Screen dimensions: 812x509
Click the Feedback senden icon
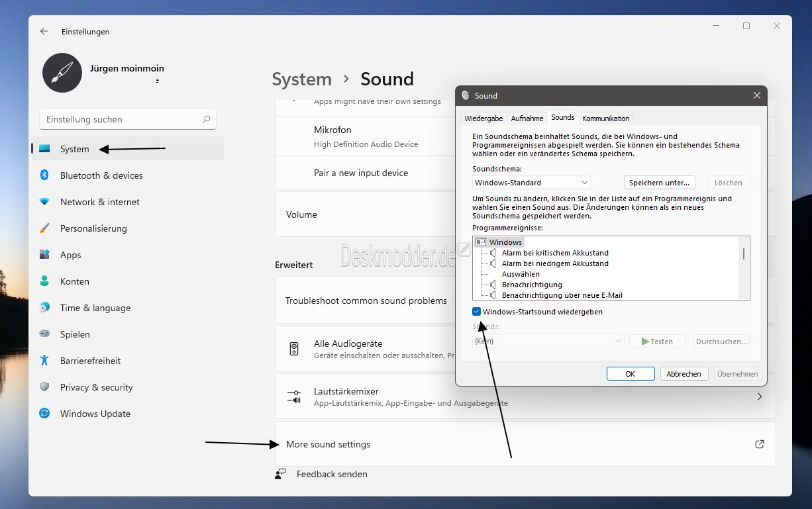tap(281, 474)
